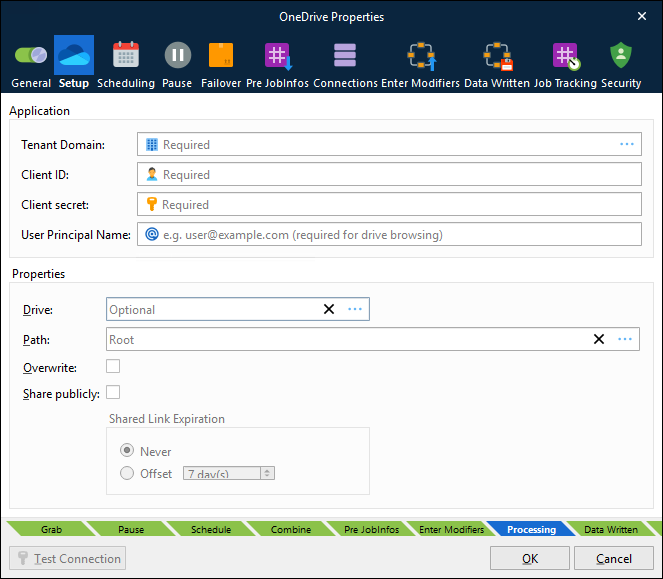The height and width of the screenshot is (579, 663).
Task: Focus the User Principal Name field
Action: [389, 234]
